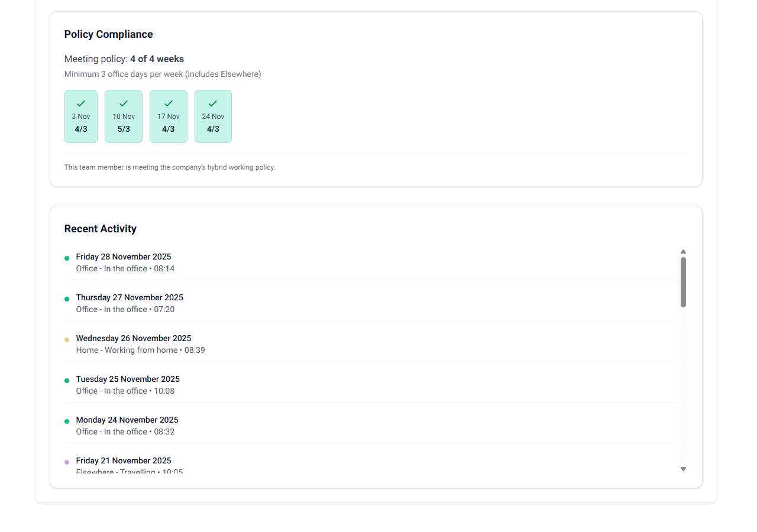Image resolution: width=757 pixels, height=532 pixels.
Task: Click the scrollbar down arrow in Recent Activity
Action: (683, 469)
